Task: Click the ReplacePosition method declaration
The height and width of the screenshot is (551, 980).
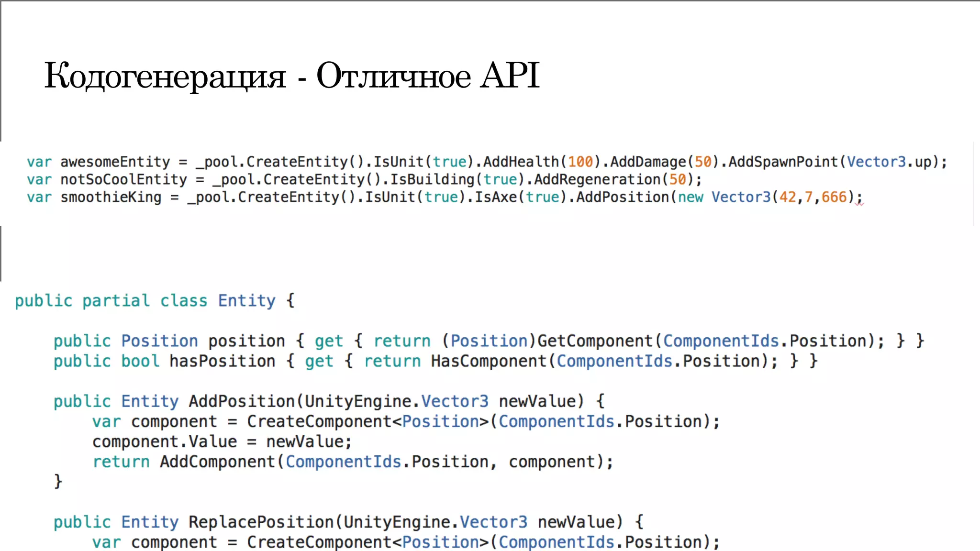Action: [x=348, y=522]
